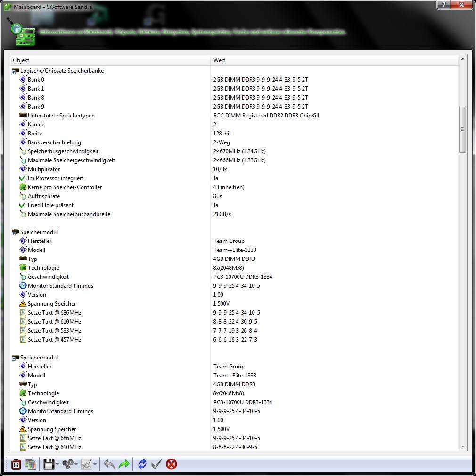Screen dimensions: 476x476
Task: Click the diamond icon beside Multiplikator
Action: click(x=23, y=169)
